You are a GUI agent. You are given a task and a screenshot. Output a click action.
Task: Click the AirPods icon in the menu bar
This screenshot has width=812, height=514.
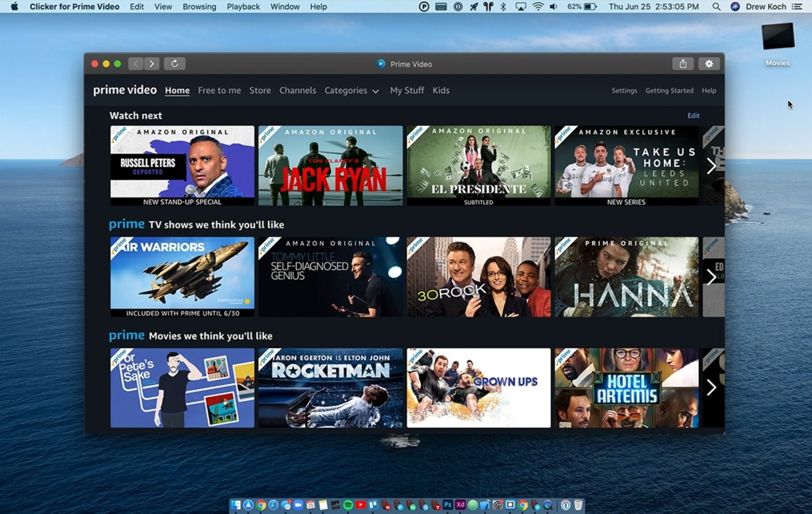[x=489, y=6]
